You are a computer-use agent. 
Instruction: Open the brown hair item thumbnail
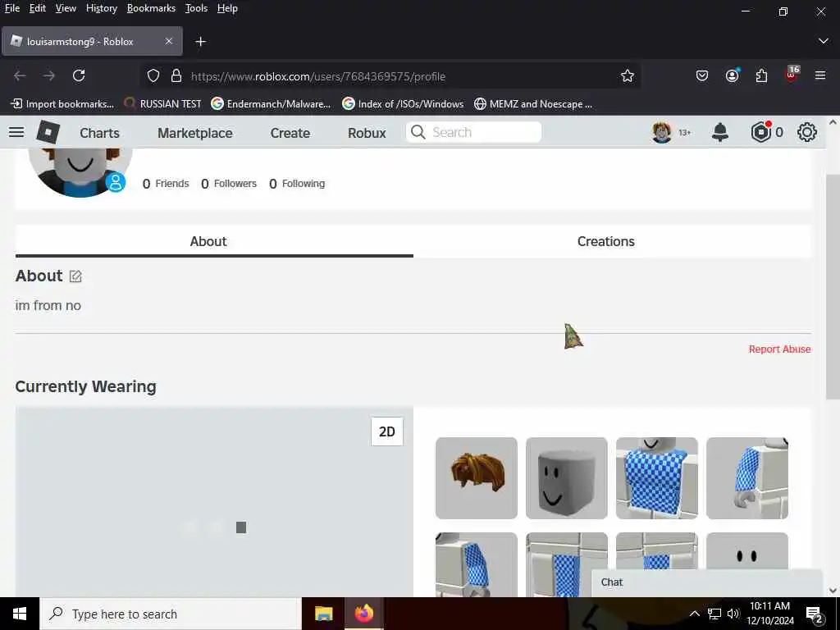(x=477, y=478)
